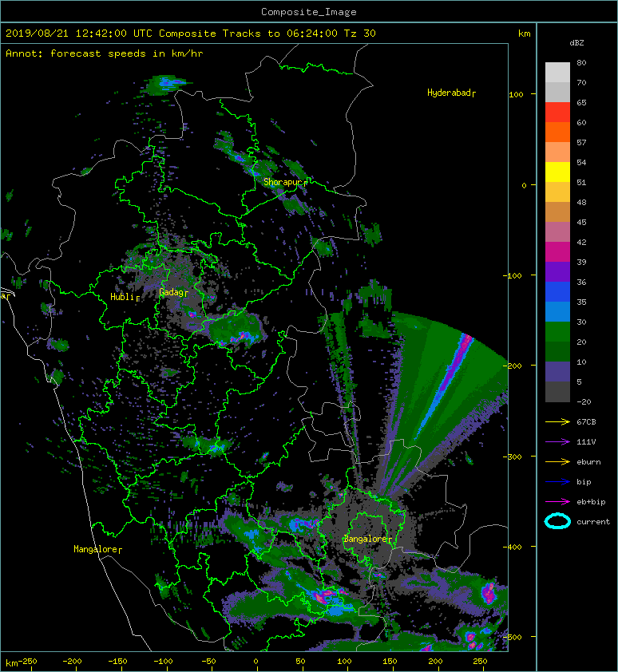Click the purple 111V arrow symbol in legend
Screen dimensions: 618x672
coord(557,442)
